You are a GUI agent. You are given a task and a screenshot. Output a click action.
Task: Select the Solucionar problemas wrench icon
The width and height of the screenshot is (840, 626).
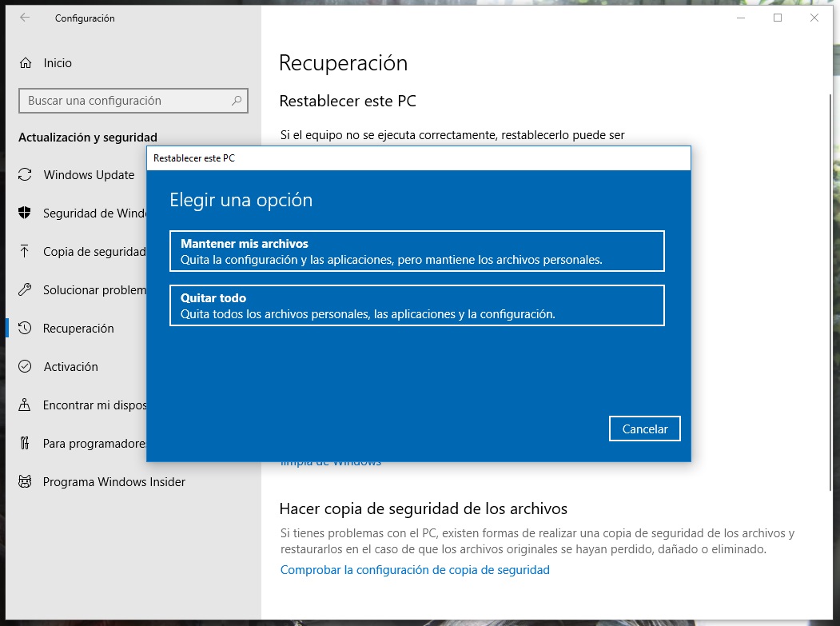[26, 289]
